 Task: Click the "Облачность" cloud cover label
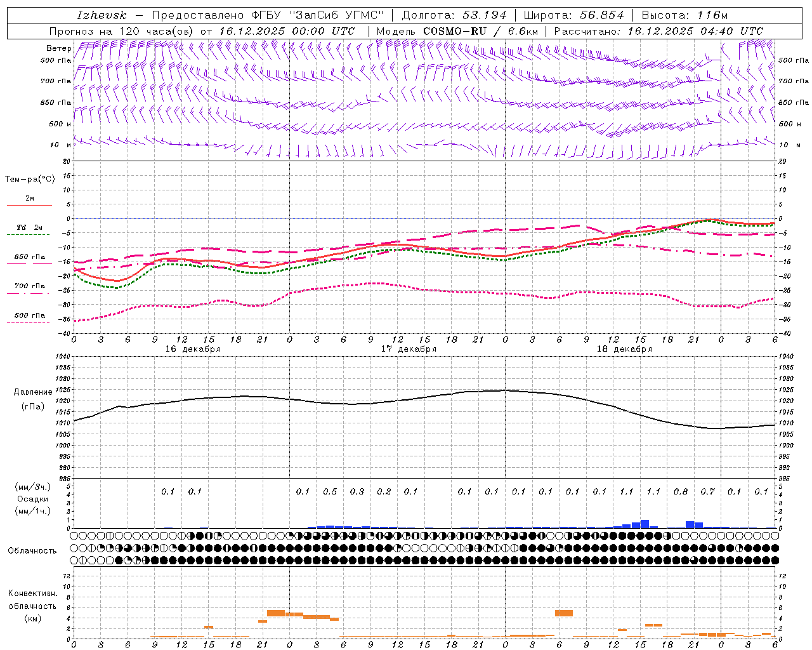tap(32, 551)
